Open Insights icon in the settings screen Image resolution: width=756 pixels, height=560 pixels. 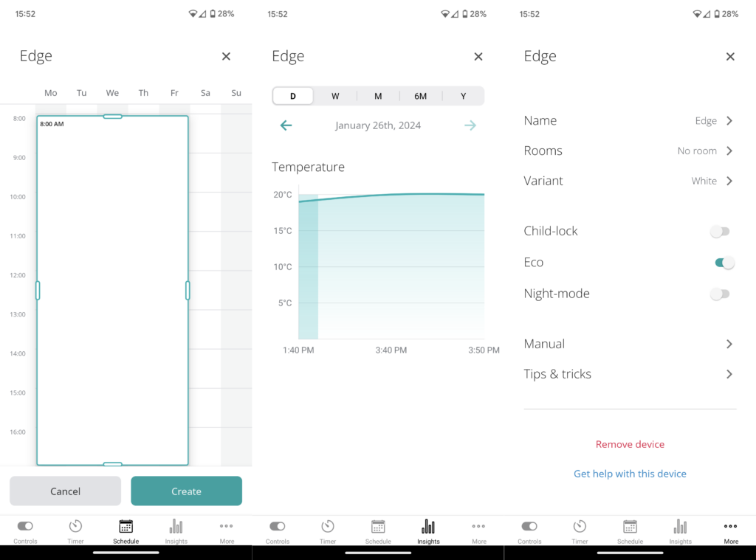[680, 526]
